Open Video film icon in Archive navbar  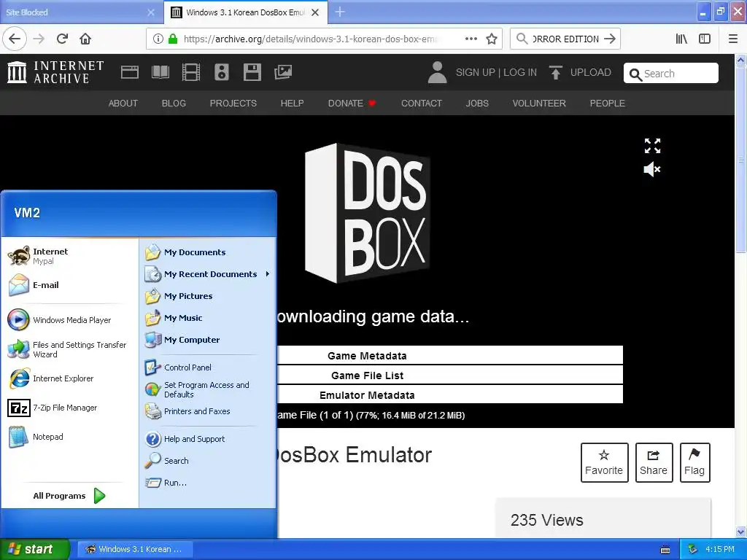(x=191, y=72)
